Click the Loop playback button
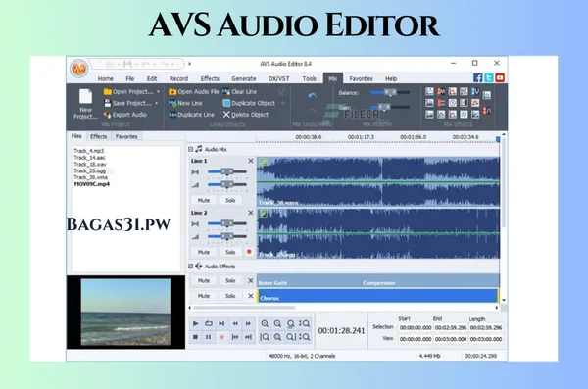Viewport: 588px width, 389px height. click(x=209, y=323)
